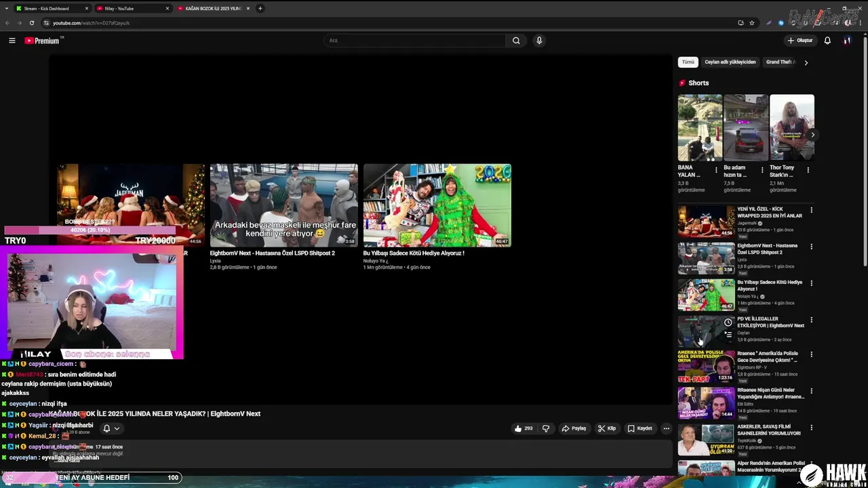
Task: Start voice search with microphone icon
Action: pyautogui.click(x=539, y=41)
